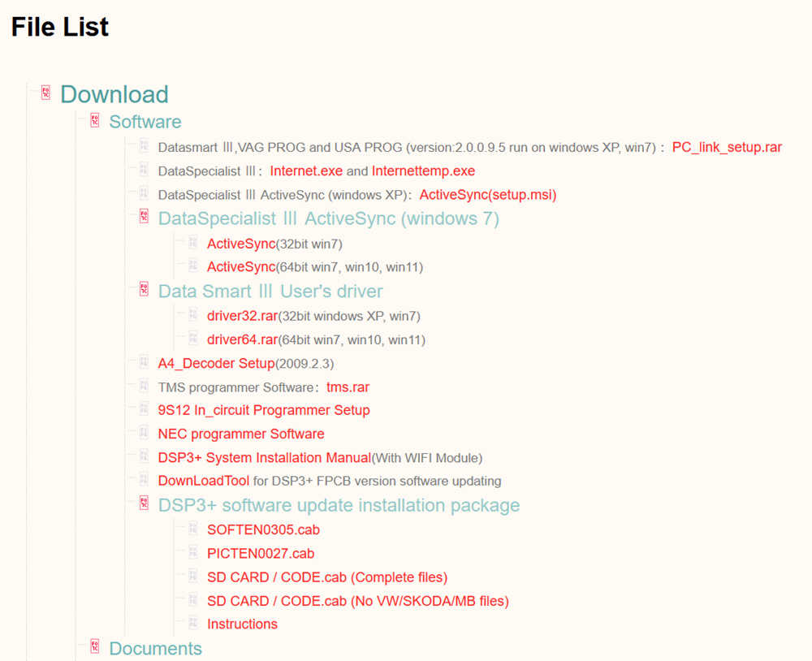
Task: Download Internettemp.exe file
Action: tap(423, 171)
